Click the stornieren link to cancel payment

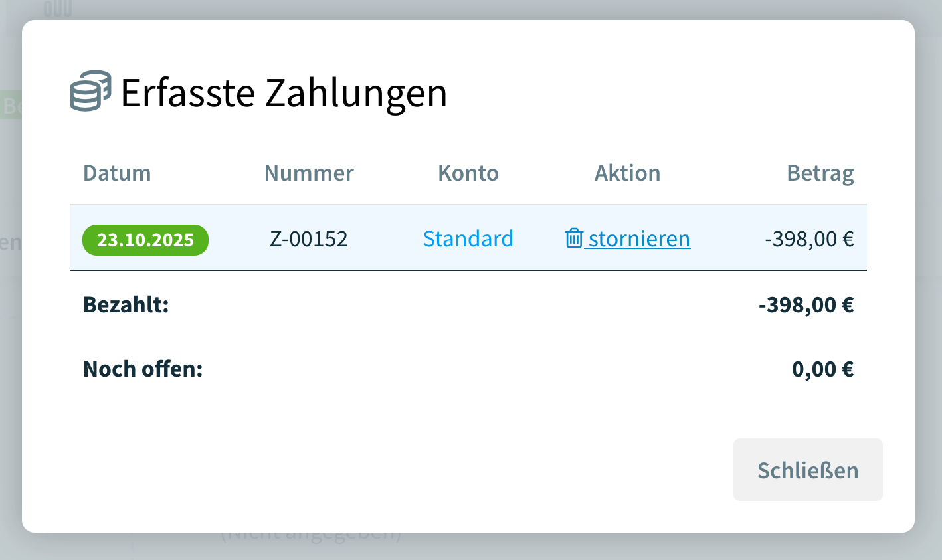coord(638,238)
